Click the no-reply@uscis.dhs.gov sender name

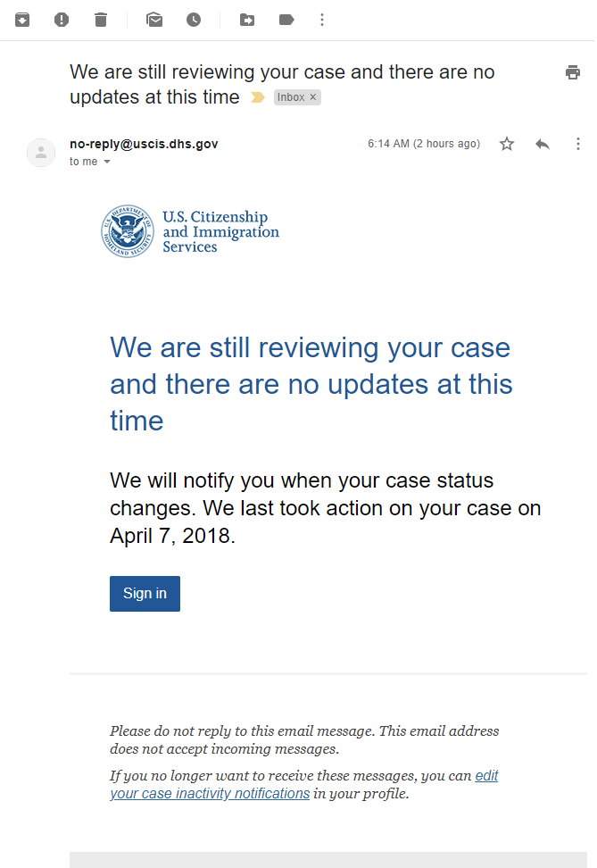coord(144,144)
